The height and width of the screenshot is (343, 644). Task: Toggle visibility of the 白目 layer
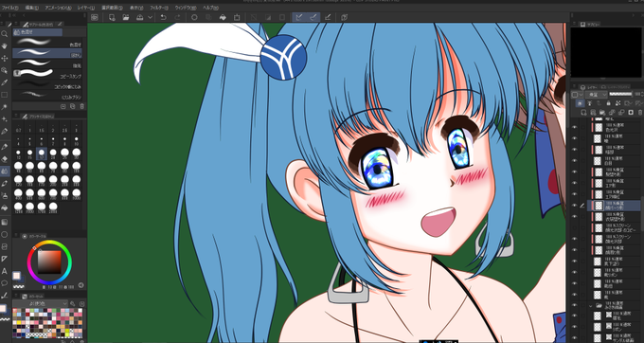[x=574, y=161]
